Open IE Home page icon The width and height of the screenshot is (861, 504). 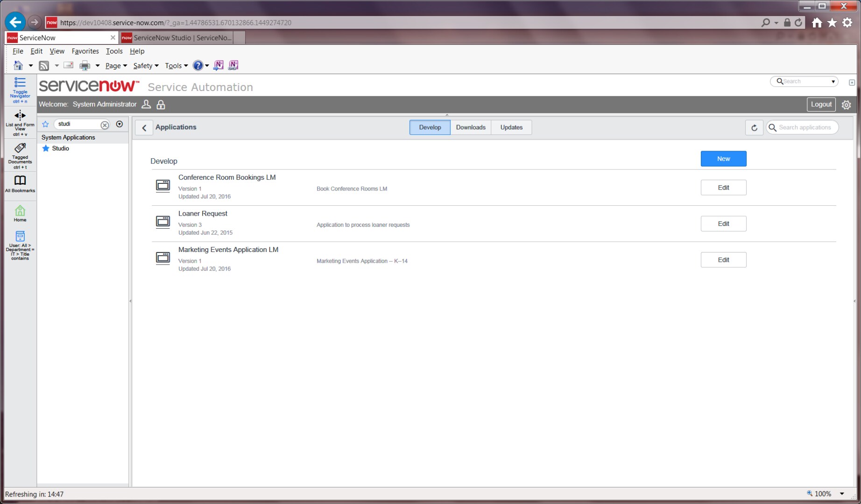coord(817,22)
